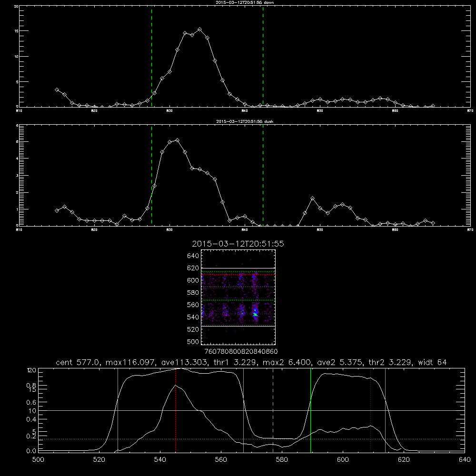Click the 4 label on dusk plot y-axis

click(17, 159)
